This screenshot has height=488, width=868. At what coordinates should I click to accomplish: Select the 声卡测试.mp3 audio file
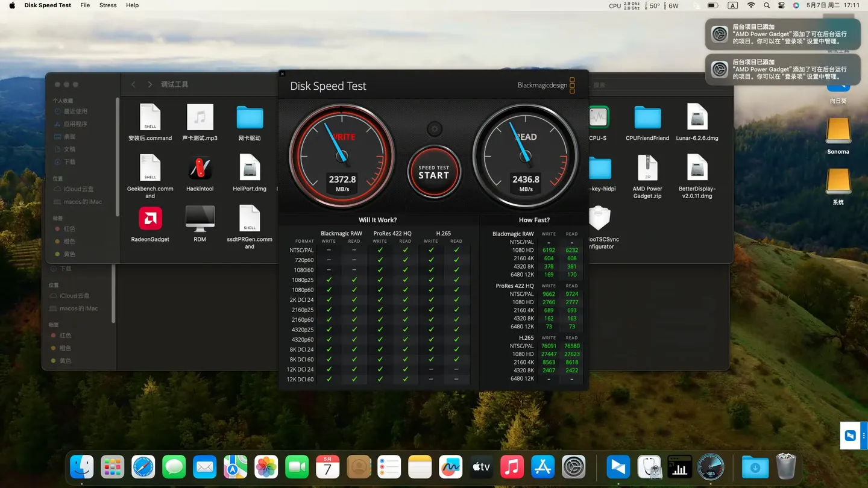coord(200,117)
